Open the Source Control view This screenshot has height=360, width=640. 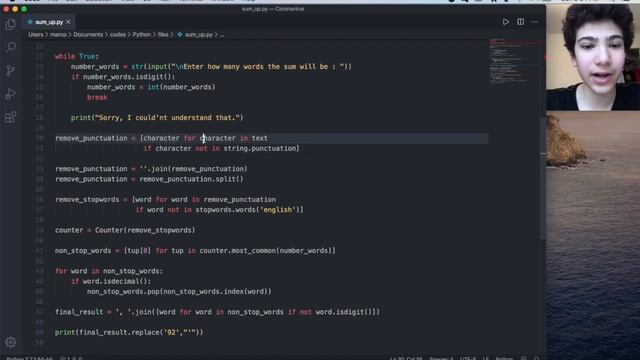pos(11,71)
